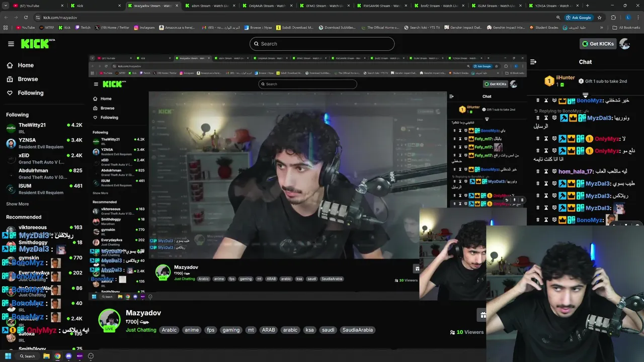Open viktoreeous in Recommended list

(44, 230)
